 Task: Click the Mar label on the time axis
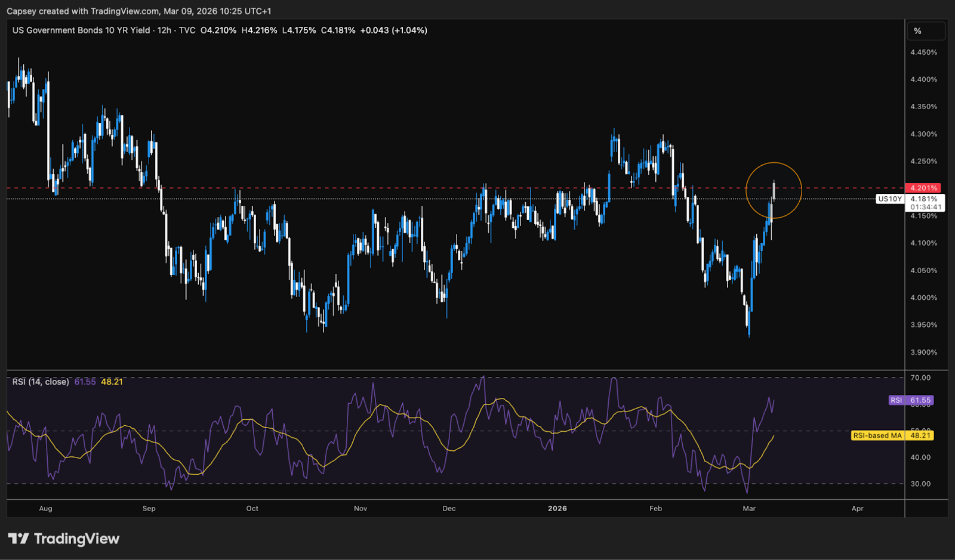pyautogui.click(x=749, y=509)
